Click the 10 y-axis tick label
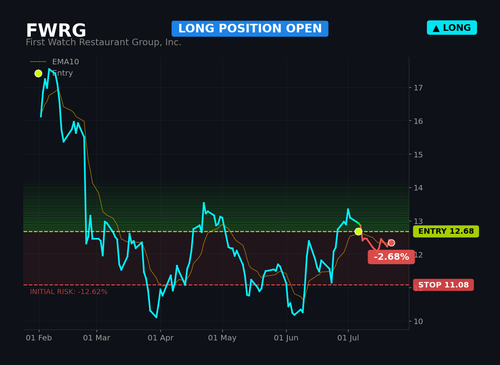The image size is (500, 365). [x=418, y=321]
